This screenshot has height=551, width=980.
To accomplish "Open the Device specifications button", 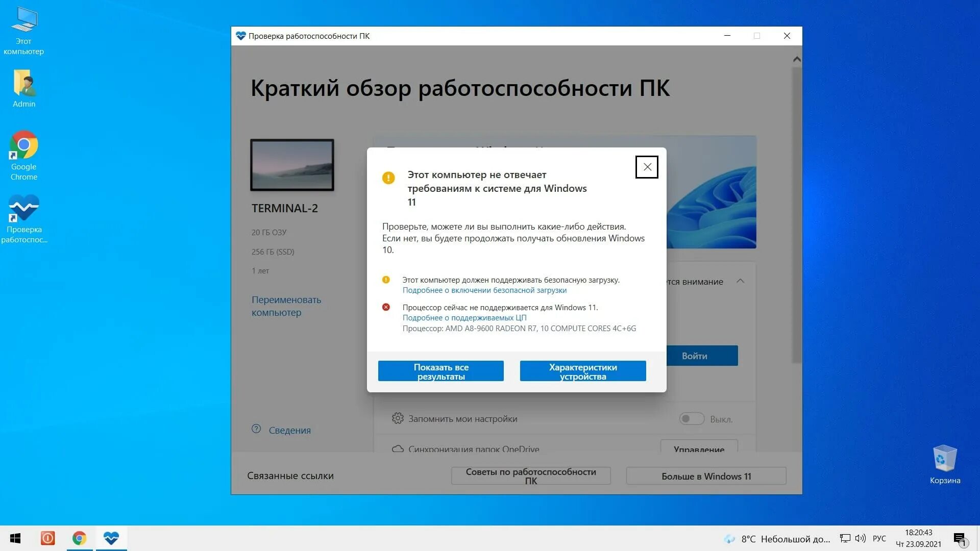I will (583, 371).
